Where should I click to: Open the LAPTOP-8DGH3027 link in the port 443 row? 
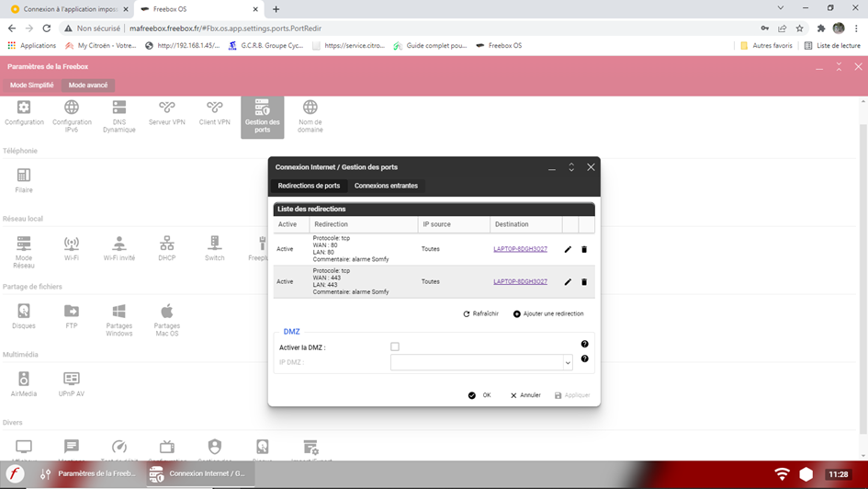(x=521, y=282)
